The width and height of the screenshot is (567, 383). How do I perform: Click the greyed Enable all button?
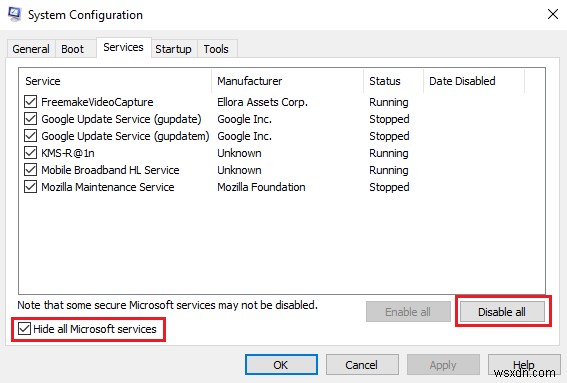[408, 312]
